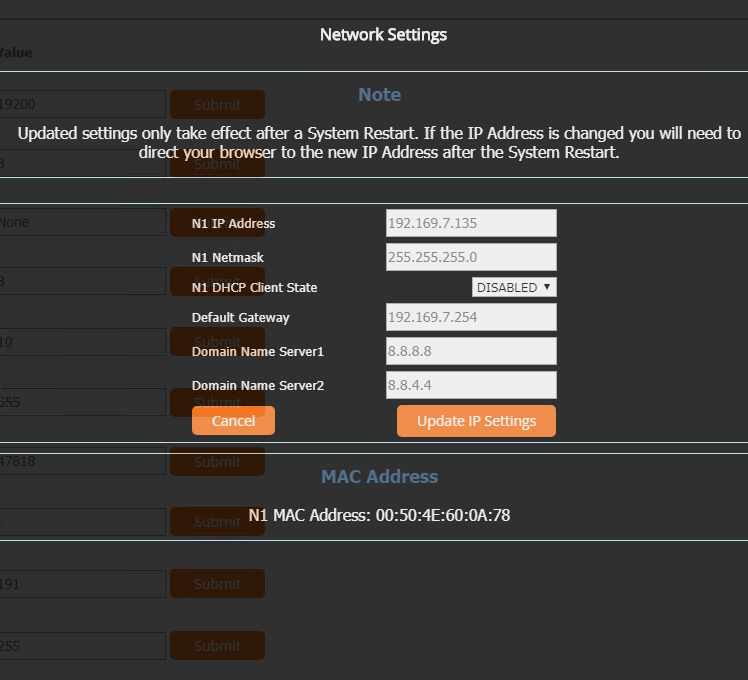Edit the Domain Name Server2 field
The image size is (748, 680).
(471, 385)
